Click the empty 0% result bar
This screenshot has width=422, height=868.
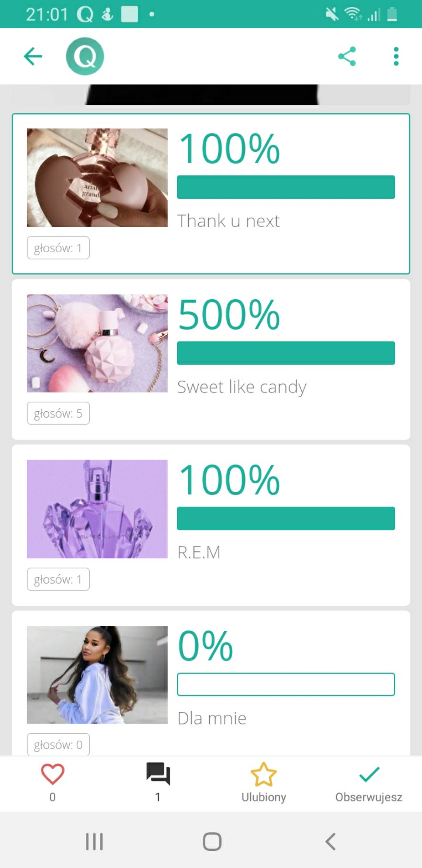(x=286, y=684)
